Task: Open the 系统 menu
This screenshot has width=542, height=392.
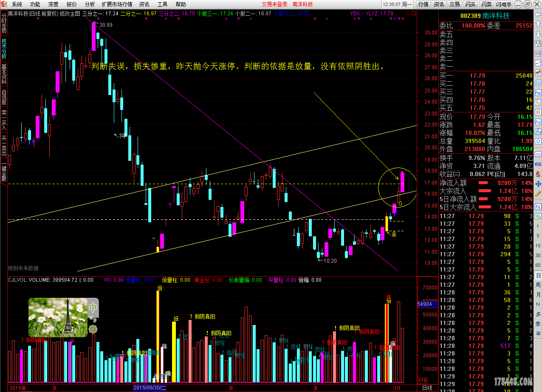Action: pyautogui.click(x=17, y=4)
